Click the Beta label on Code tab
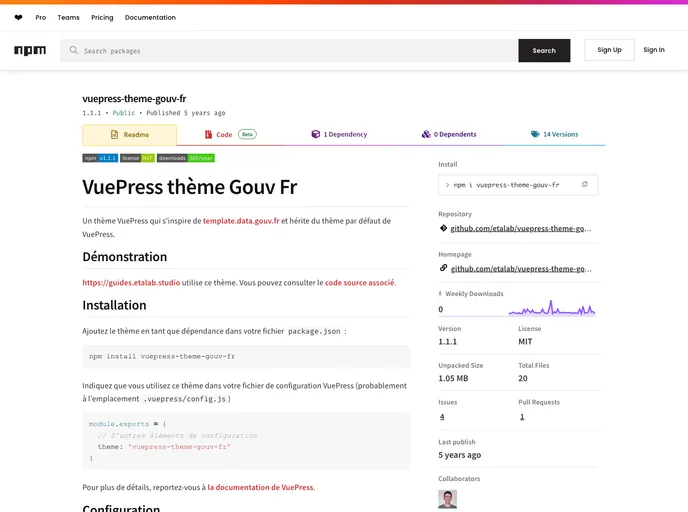Image resolution: width=688 pixels, height=512 pixels. [247, 134]
